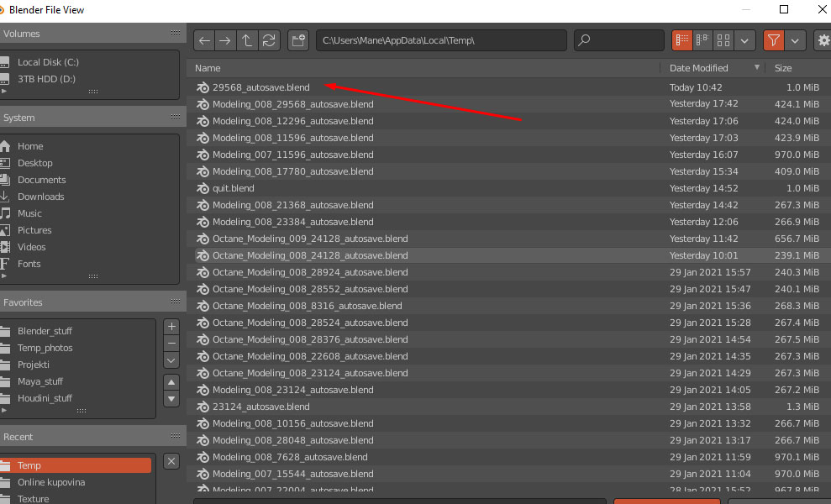831x504 pixels.
Task: Expand the Volumes list
Action: point(4,92)
